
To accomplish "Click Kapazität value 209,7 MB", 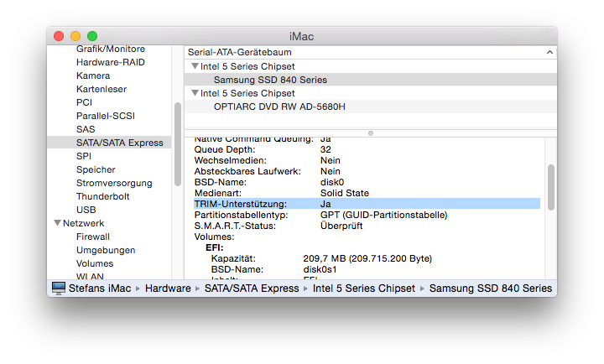I will click(x=367, y=258).
